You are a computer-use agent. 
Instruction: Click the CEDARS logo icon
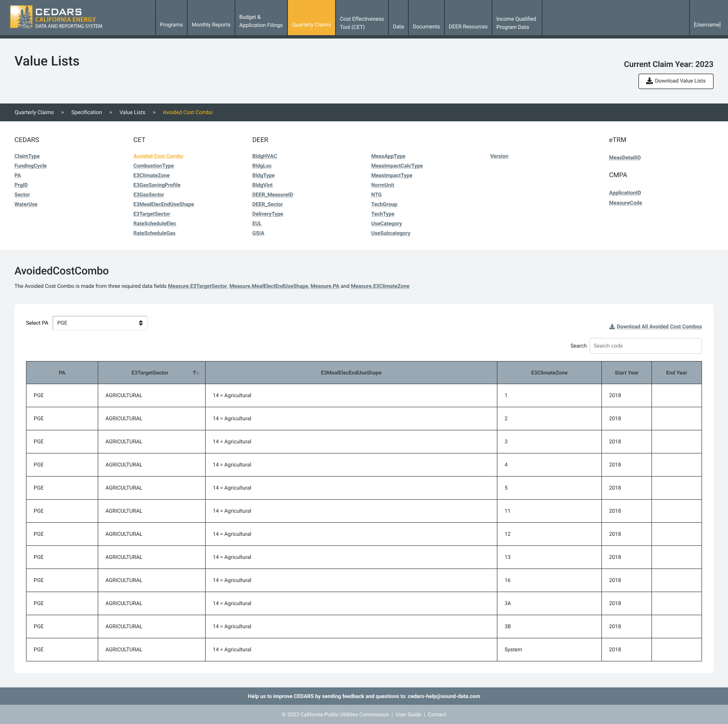tap(21, 17)
